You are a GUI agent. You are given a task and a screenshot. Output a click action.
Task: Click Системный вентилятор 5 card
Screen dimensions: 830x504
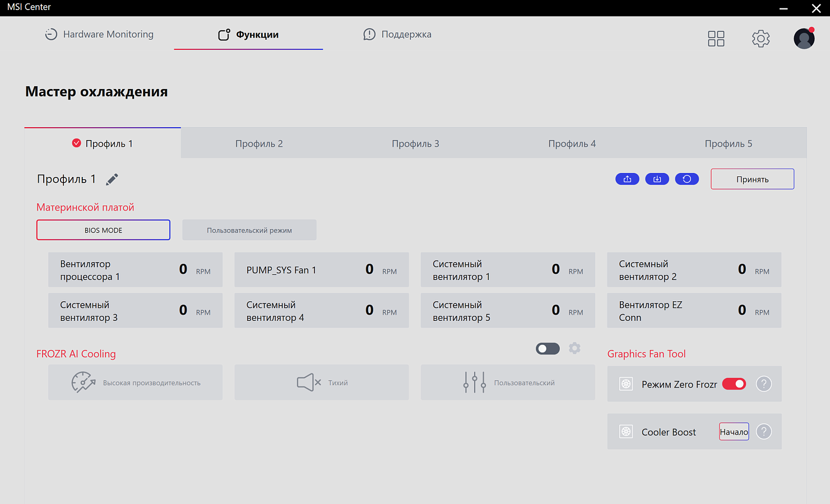click(508, 311)
